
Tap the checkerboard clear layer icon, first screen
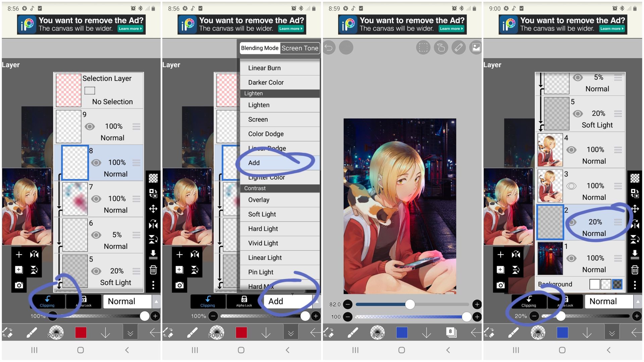pyautogui.click(x=153, y=178)
